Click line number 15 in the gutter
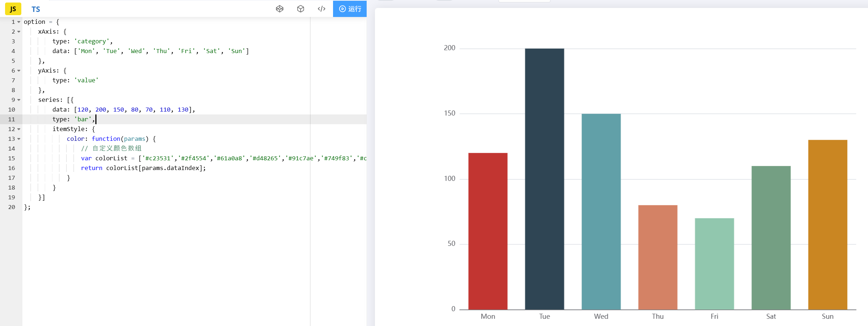Viewport: 868px width, 326px height. point(12,158)
